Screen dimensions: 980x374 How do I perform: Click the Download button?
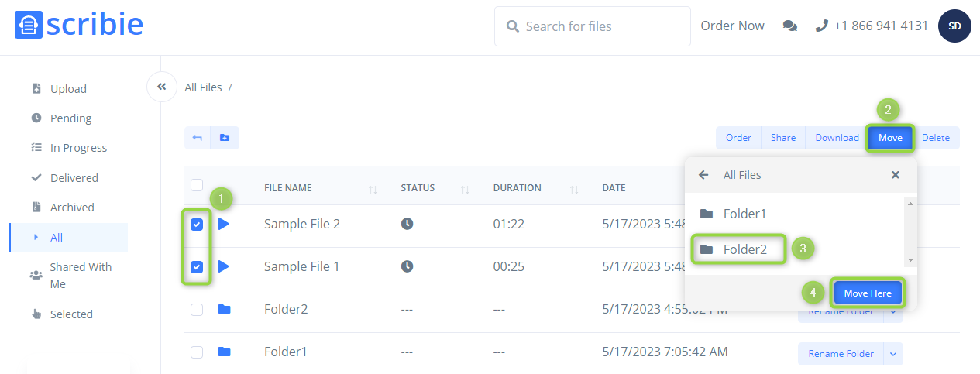point(837,138)
